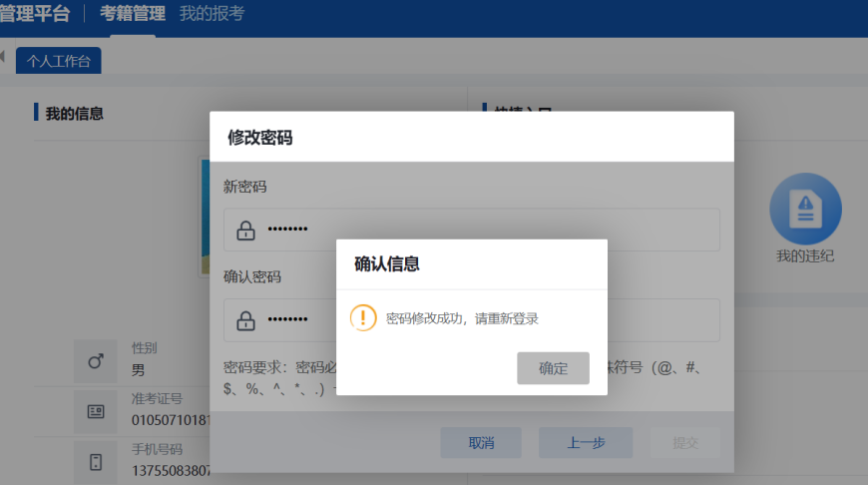
Task: Click the phone icon beside 手机号码
Action: click(x=96, y=462)
